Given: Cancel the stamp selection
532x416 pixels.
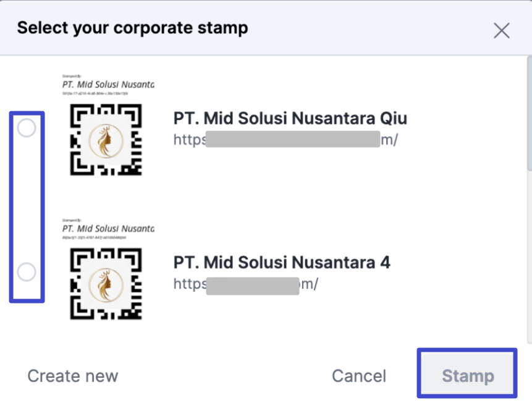Looking at the screenshot, I should point(359,376).
